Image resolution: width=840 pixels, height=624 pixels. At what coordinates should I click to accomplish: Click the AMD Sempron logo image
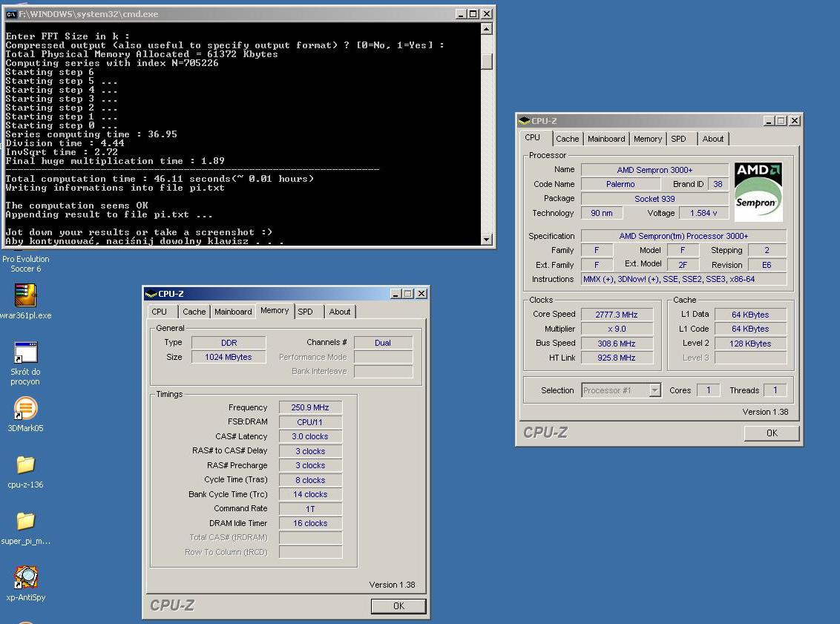[x=758, y=191]
